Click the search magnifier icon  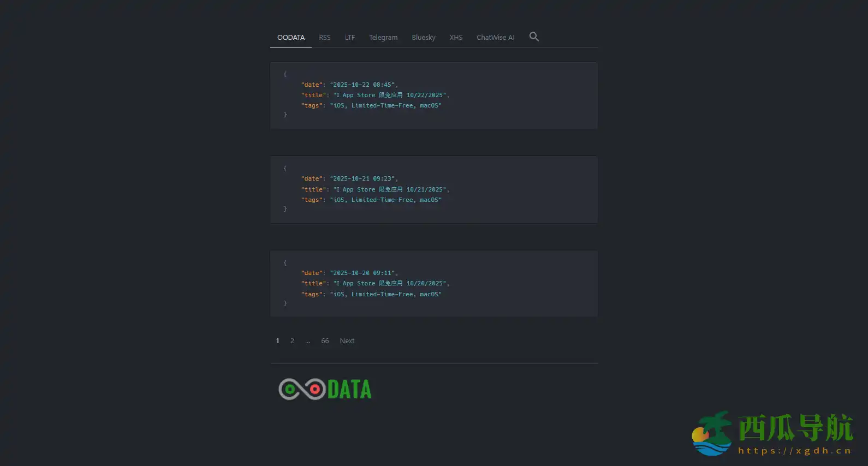click(x=534, y=37)
